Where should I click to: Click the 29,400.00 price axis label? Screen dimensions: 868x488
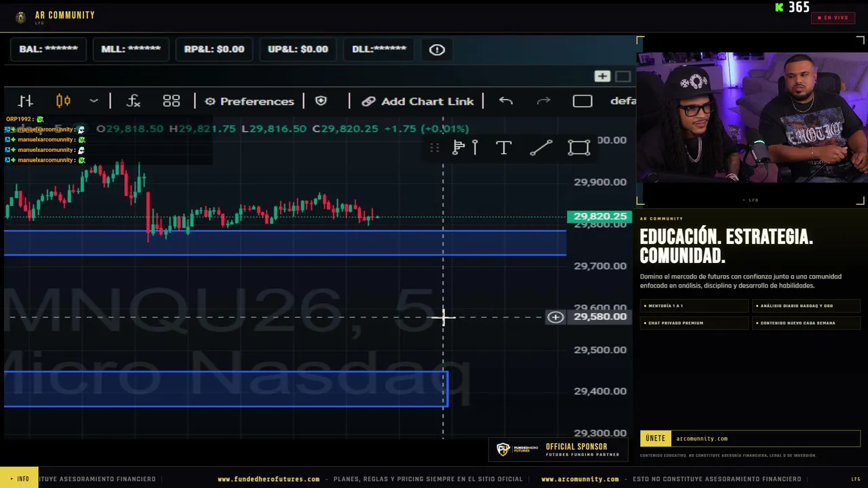click(x=600, y=391)
